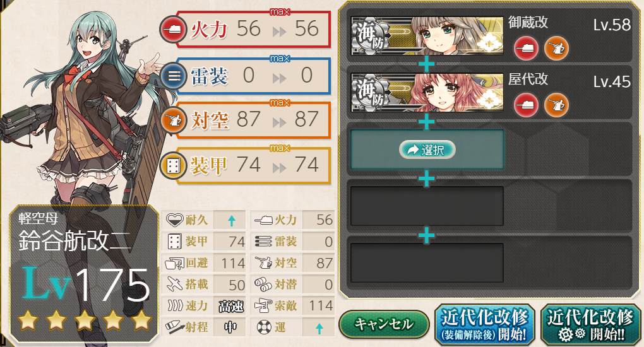Start 近代化改修 after removing equipment
This screenshot has width=644, height=347.
click(485, 325)
